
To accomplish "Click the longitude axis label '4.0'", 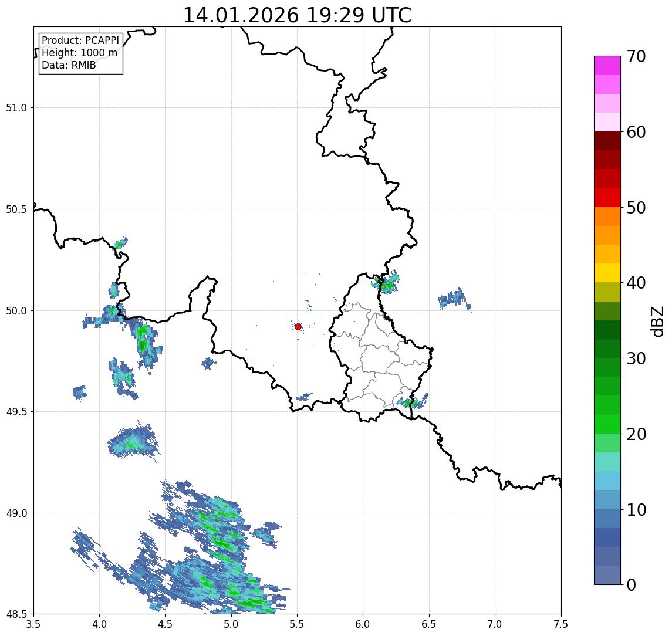I will (x=99, y=624).
